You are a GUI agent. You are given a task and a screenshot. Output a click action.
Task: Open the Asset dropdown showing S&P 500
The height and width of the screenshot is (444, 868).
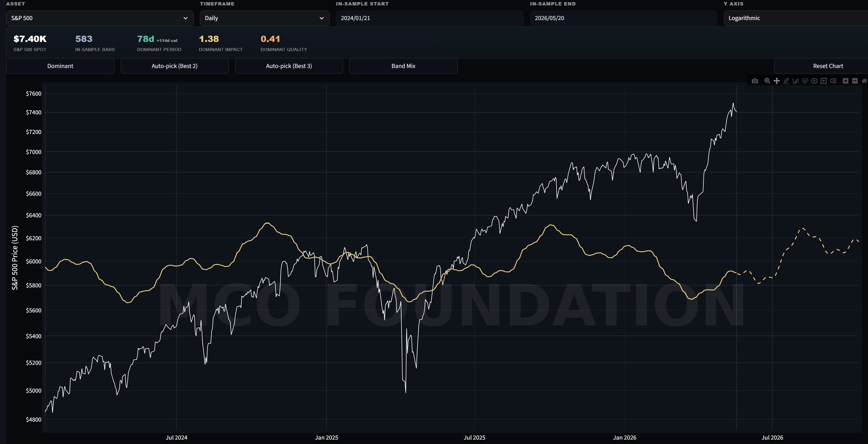(100, 18)
